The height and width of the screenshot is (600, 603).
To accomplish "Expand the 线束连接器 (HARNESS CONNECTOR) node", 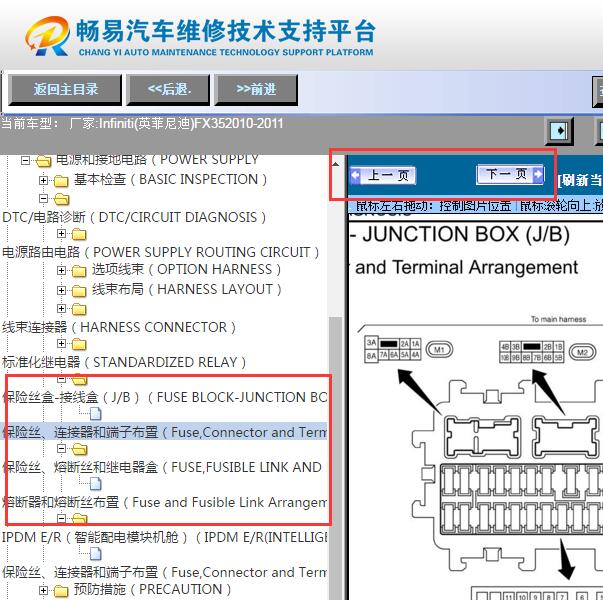I will 61,308.
